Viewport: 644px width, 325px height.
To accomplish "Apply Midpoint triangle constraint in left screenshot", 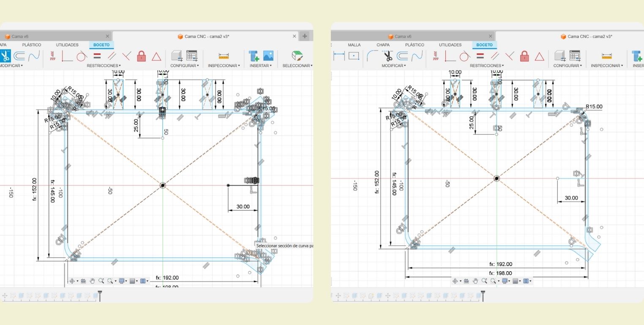I will 156,56.
